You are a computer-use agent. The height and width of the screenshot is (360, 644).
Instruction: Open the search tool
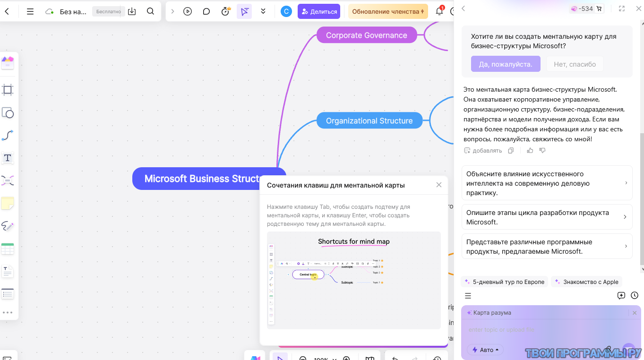click(150, 11)
